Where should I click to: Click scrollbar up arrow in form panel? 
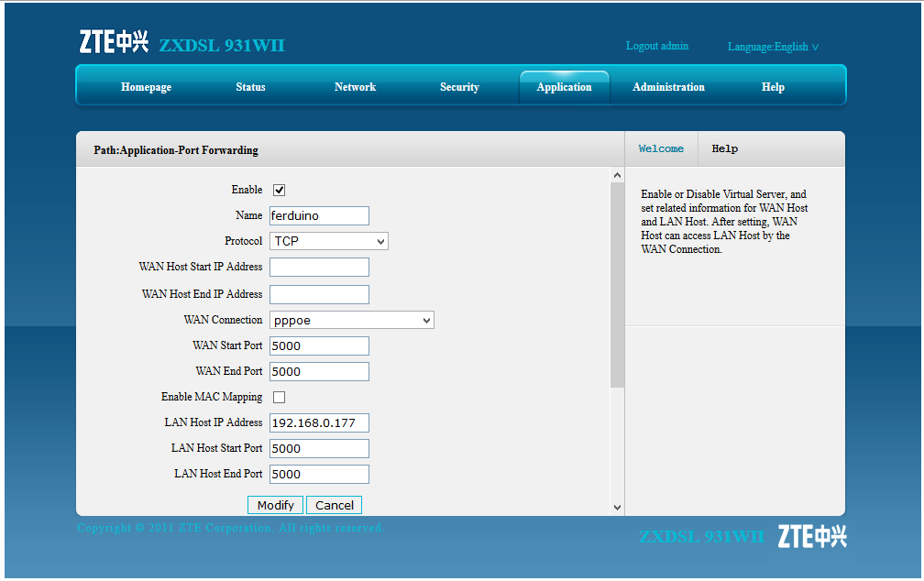coord(617,175)
